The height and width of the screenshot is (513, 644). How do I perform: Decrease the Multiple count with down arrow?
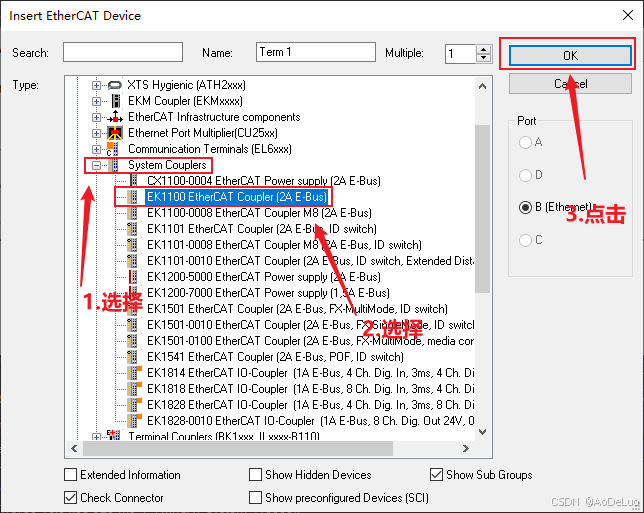pos(484,58)
